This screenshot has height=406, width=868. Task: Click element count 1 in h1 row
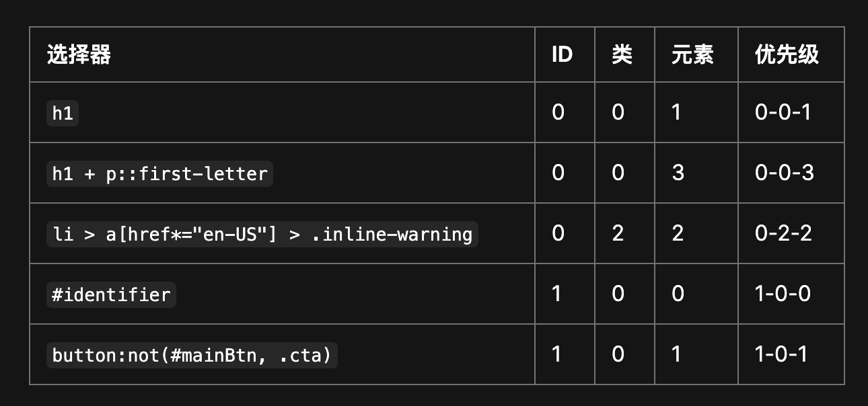pos(676,112)
